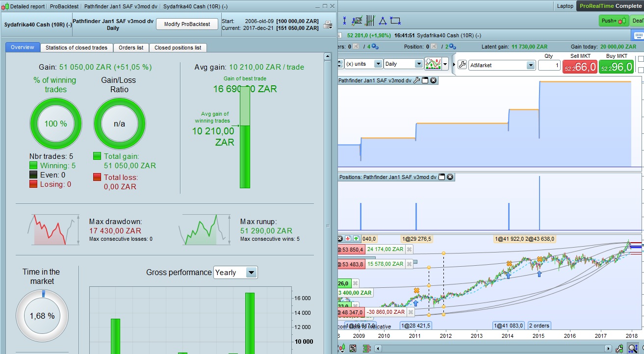Image resolution: width=644 pixels, height=354 pixels.
Task: Cancel the 15 578,00 ZAR order
Action: pos(410,264)
